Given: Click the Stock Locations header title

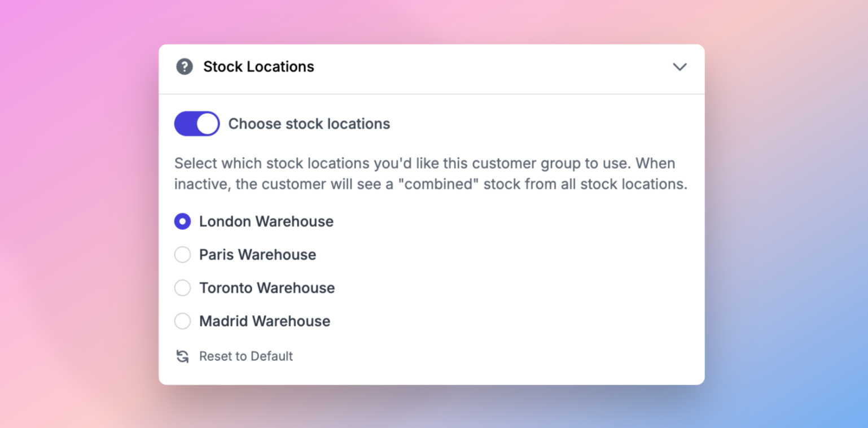Looking at the screenshot, I should [x=259, y=67].
